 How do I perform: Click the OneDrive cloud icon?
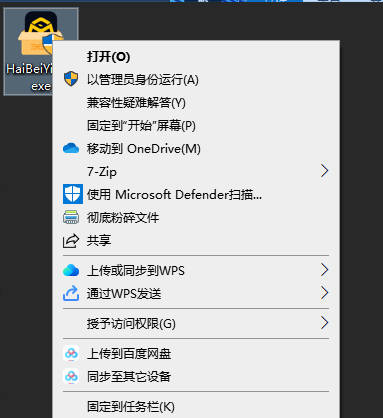(x=71, y=148)
